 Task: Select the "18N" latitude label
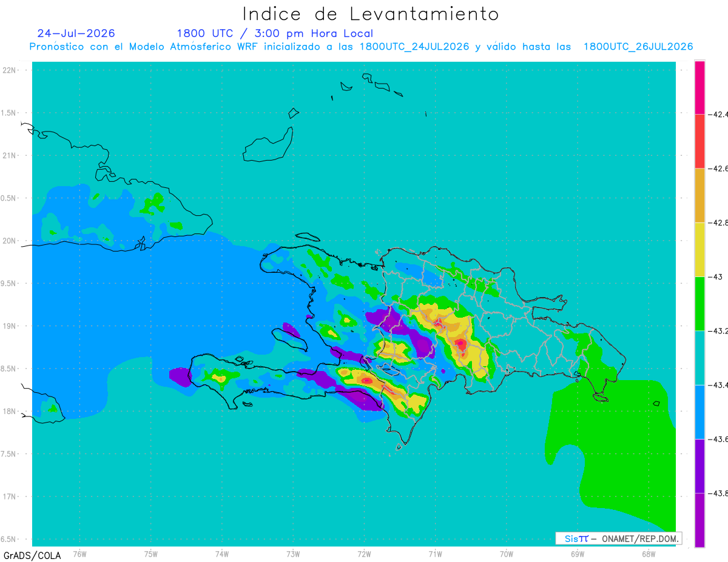tap(10, 412)
